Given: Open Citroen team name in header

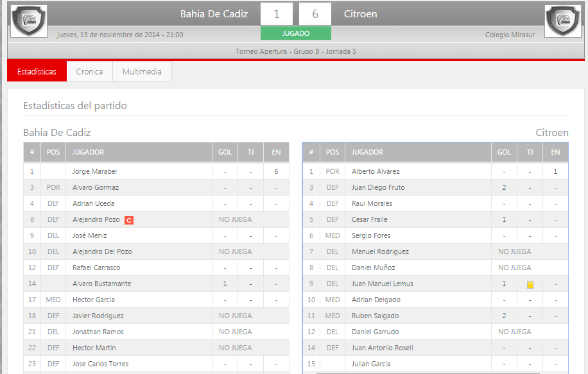Looking at the screenshot, I should point(360,14).
